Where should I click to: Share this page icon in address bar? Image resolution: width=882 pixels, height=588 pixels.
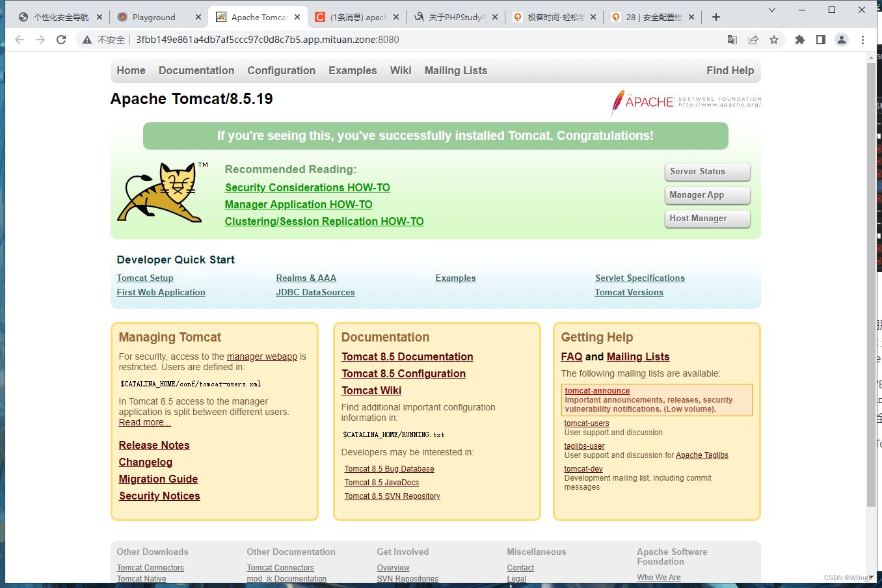point(753,40)
